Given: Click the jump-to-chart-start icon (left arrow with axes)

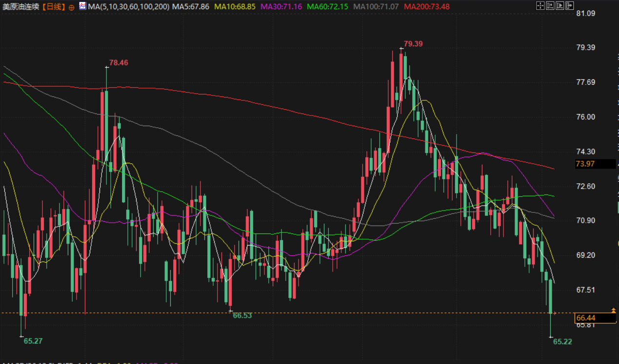Looking at the screenshot, I should (550, 6).
